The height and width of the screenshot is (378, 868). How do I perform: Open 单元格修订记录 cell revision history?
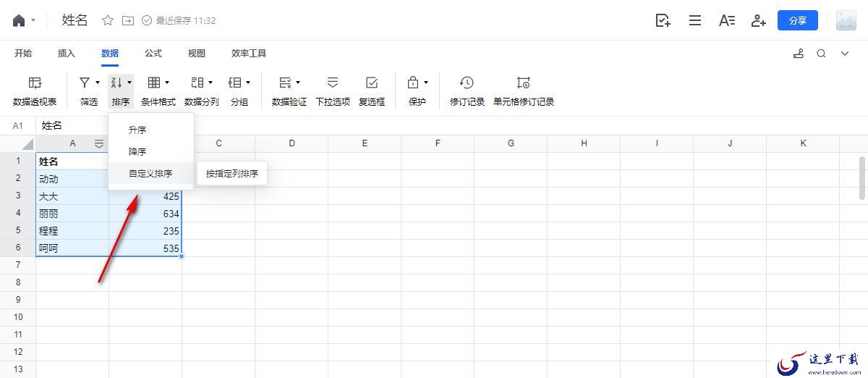[x=524, y=91]
